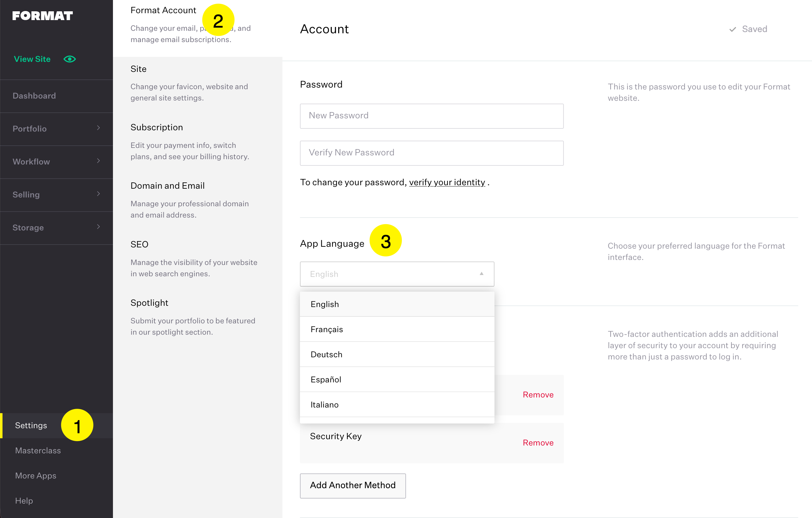
Task: Remove the Security Key method
Action: 538,442
